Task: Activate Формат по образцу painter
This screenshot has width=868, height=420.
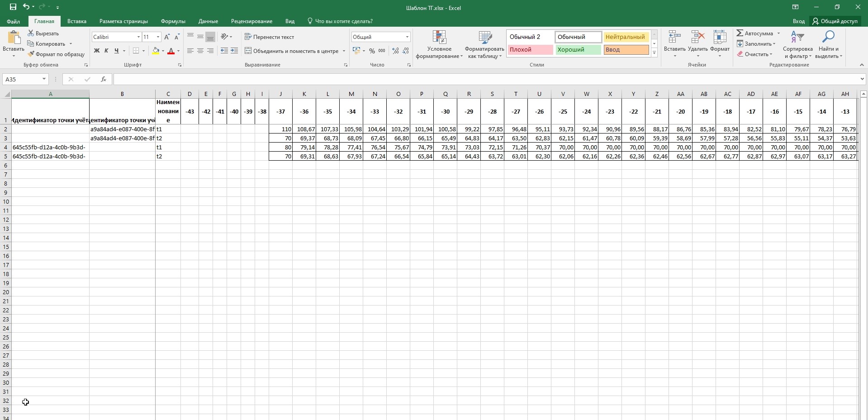Action: click(x=56, y=54)
